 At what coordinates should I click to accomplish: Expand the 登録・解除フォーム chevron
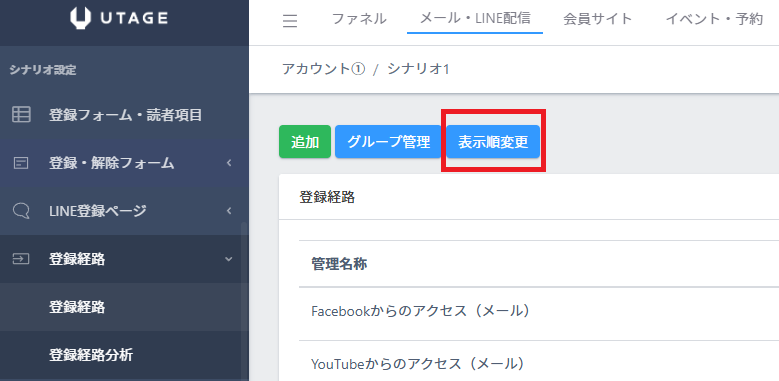click(x=229, y=162)
